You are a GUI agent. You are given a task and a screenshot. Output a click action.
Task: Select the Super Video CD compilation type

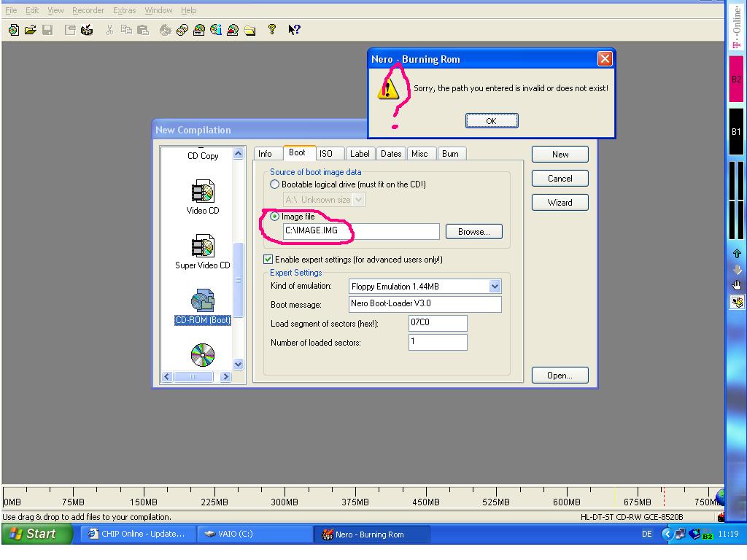click(x=203, y=252)
